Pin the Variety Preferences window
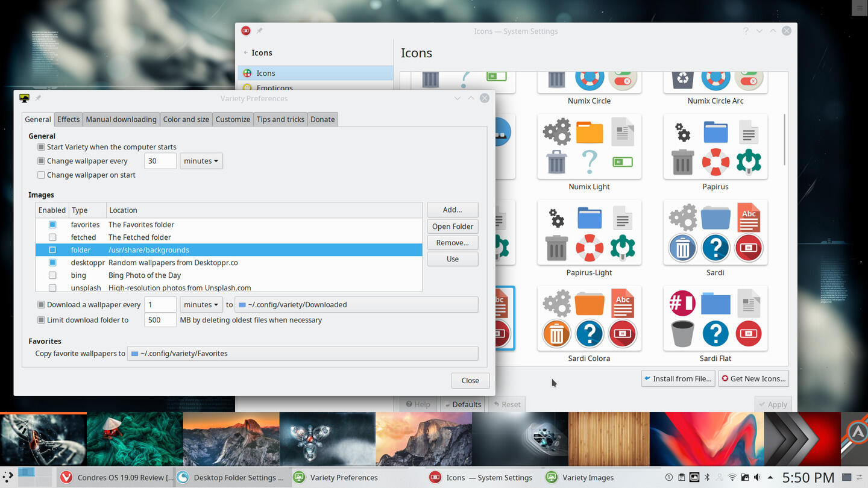The height and width of the screenshot is (488, 868). 37,98
